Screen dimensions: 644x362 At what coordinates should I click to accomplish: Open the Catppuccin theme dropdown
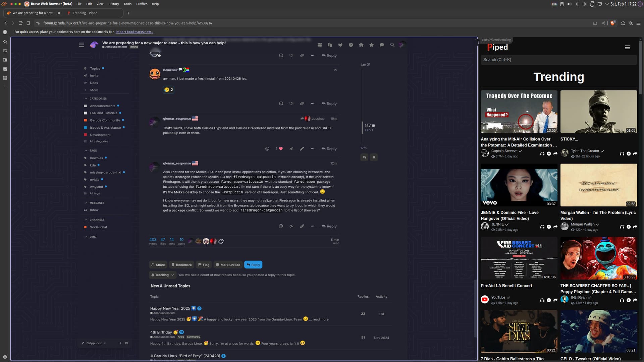point(94,343)
